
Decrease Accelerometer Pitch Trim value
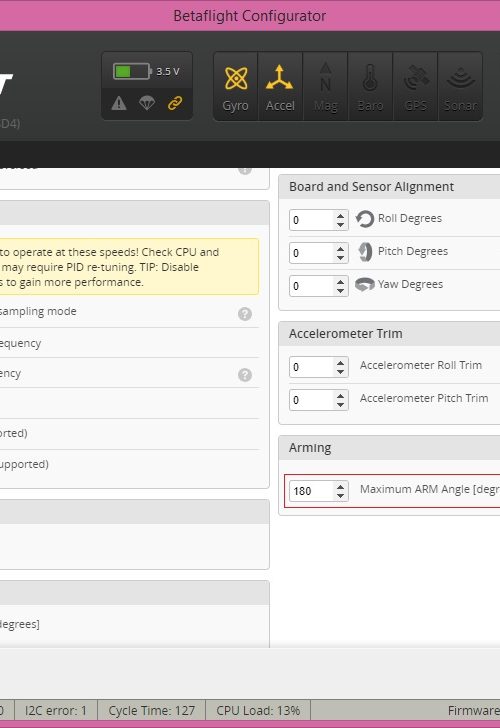coord(340,405)
